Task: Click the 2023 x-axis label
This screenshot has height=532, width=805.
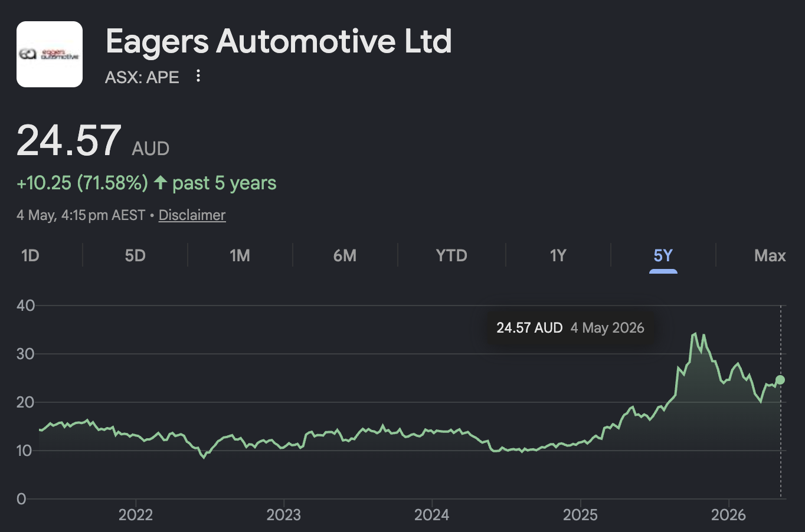Action: pyautogui.click(x=283, y=515)
